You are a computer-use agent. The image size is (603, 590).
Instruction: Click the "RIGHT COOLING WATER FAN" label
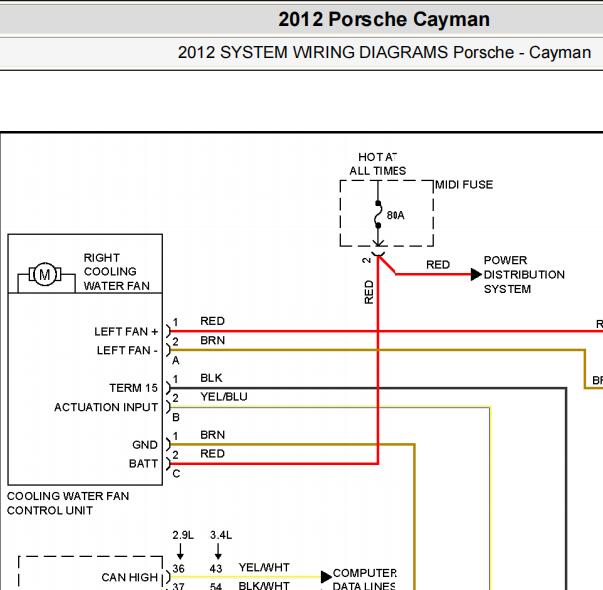(117, 272)
